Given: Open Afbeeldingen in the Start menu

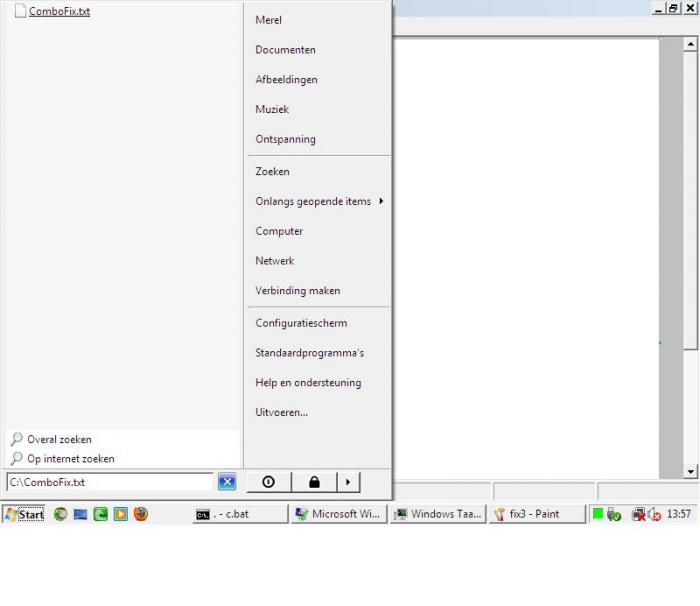Looking at the screenshot, I should point(286,80).
